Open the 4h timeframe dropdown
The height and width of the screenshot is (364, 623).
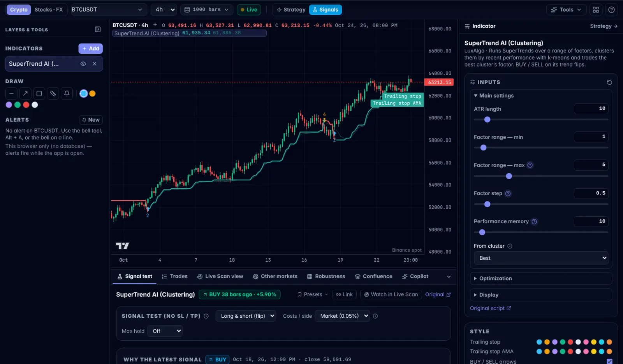point(164,10)
